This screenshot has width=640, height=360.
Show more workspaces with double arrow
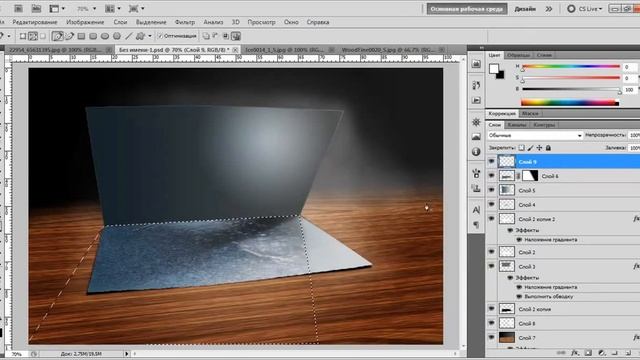[549, 9]
